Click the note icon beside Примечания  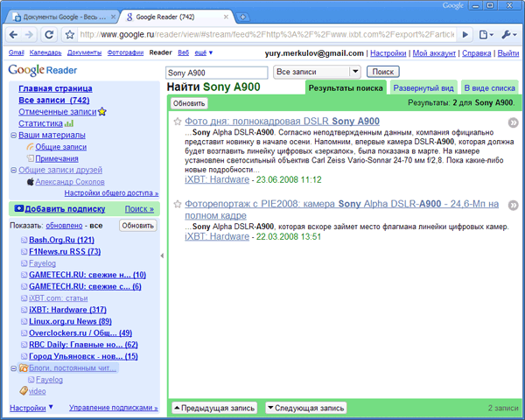pos(30,158)
